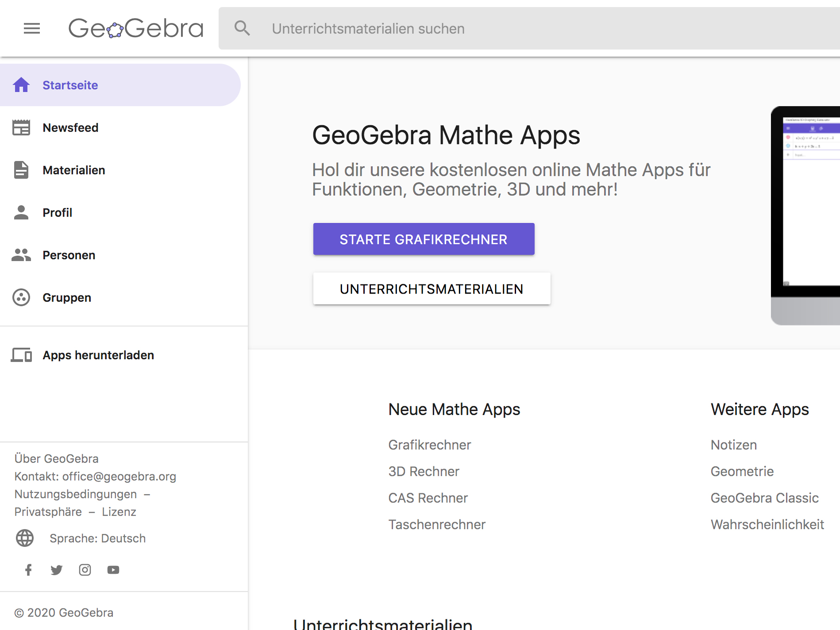Click the Profil person icon

click(x=21, y=213)
